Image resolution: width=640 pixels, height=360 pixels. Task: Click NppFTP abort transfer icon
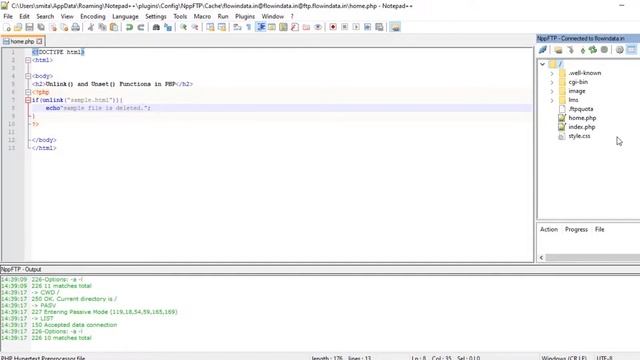tap(604, 50)
